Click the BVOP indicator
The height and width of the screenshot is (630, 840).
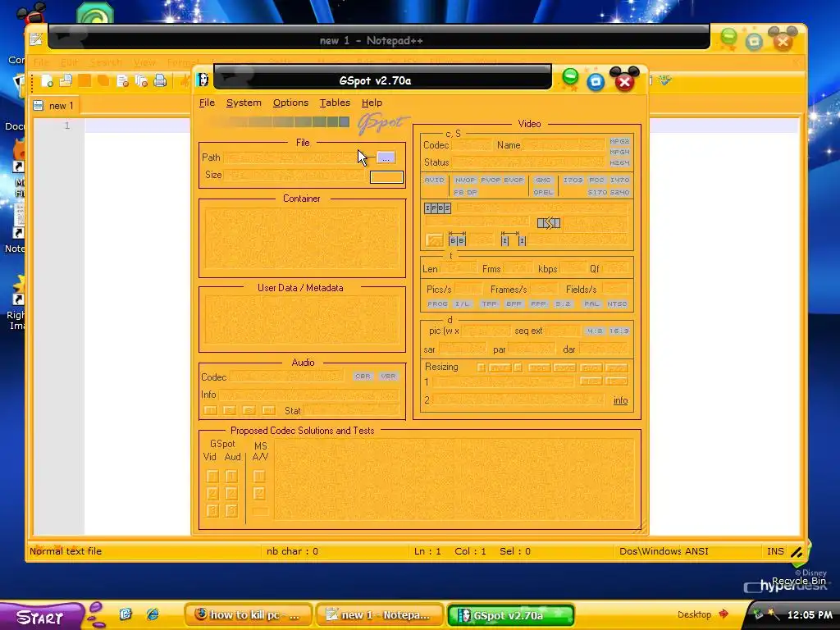(x=514, y=180)
